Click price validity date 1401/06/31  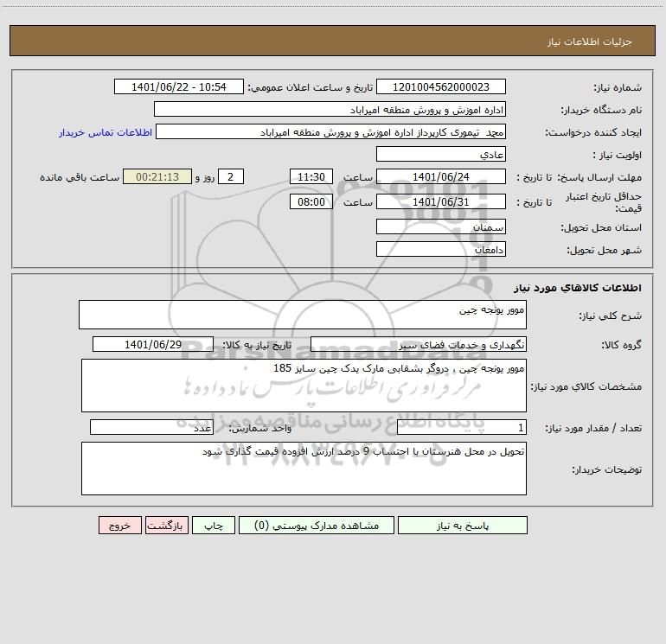click(x=441, y=201)
